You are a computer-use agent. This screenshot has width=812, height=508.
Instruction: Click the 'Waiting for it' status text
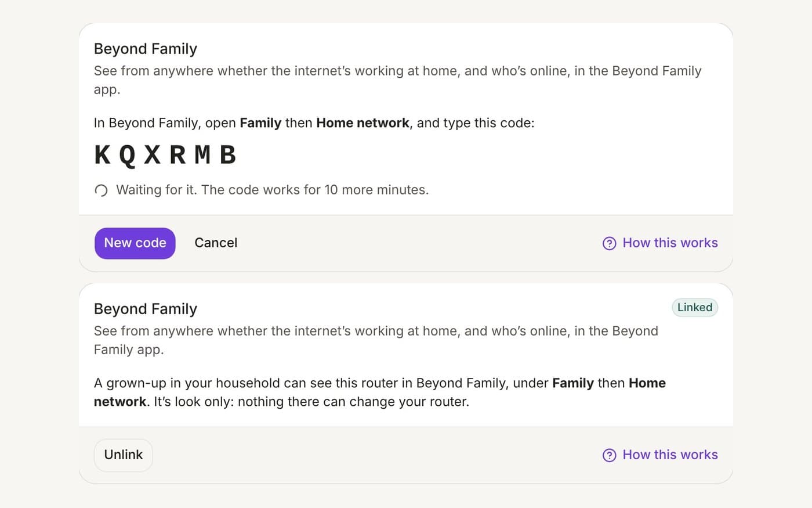coord(273,190)
